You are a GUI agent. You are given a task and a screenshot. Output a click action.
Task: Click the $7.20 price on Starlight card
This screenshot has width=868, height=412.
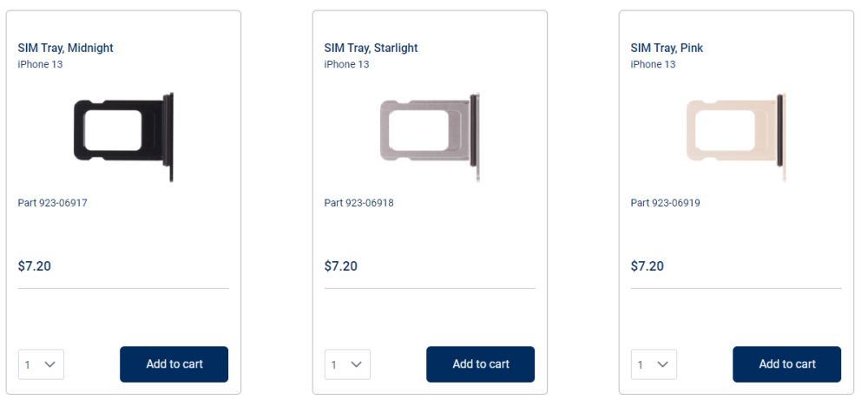pyautogui.click(x=341, y=266)
